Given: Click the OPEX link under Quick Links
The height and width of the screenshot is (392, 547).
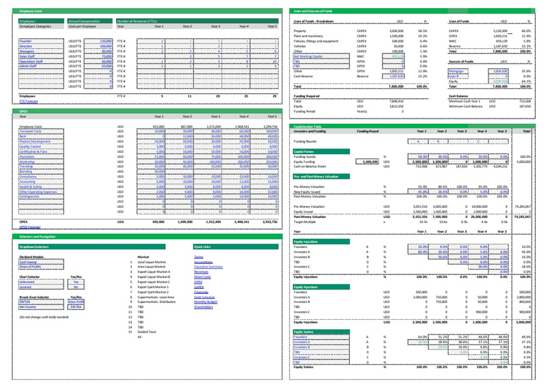Looking at the screenshot, I should coord(198,282).
